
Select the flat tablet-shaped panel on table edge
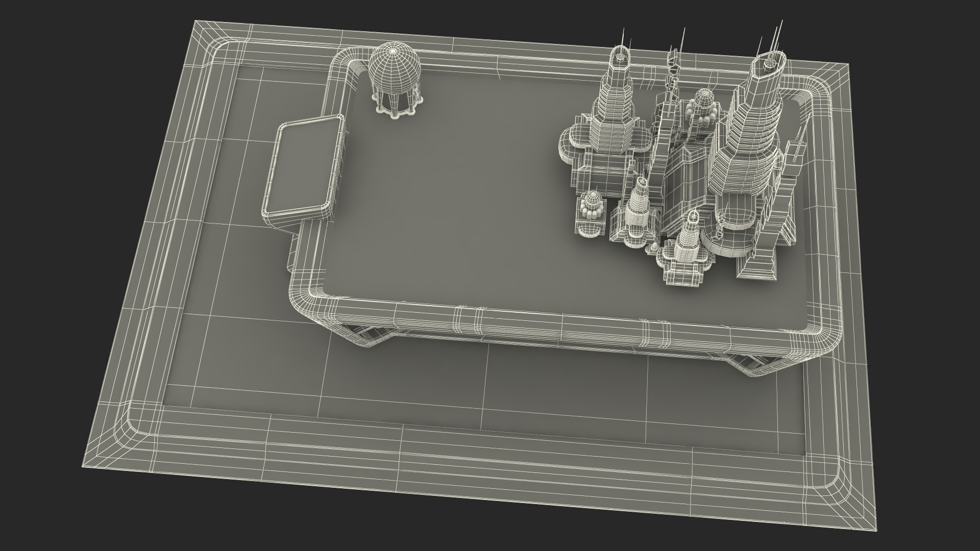[x=303, y=168]
